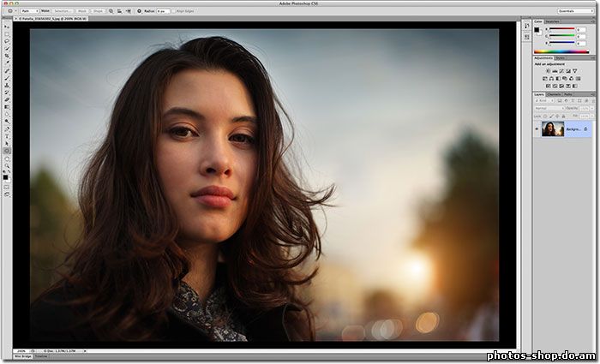Select the Zoom tool in the toolbar

click(7, 166)
